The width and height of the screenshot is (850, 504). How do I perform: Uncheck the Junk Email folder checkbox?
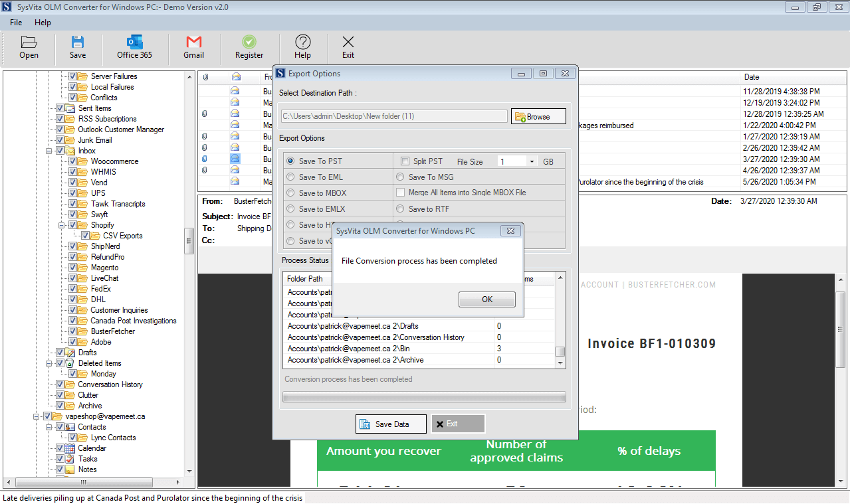(60, 140)
